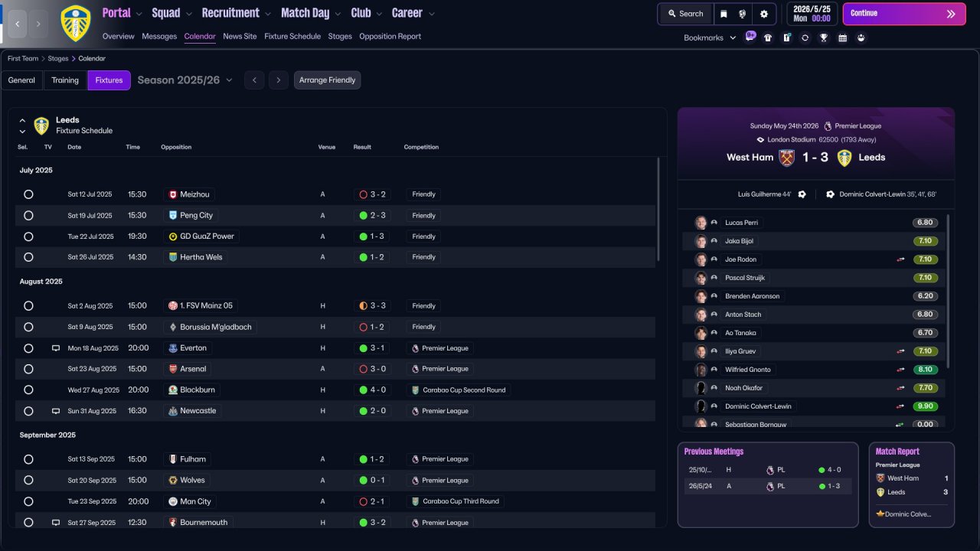The width and height of the screenshot is (980, 551).
Task: Go forward with the right navigation arrow
Action: (38, 24)
